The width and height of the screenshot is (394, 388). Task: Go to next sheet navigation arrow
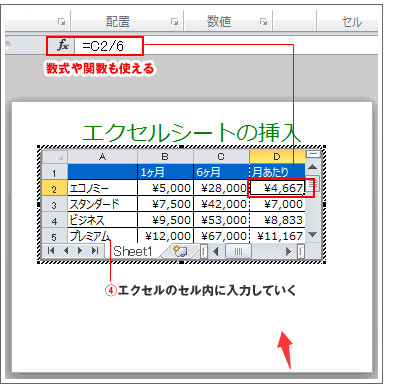(x=80, y=250)
